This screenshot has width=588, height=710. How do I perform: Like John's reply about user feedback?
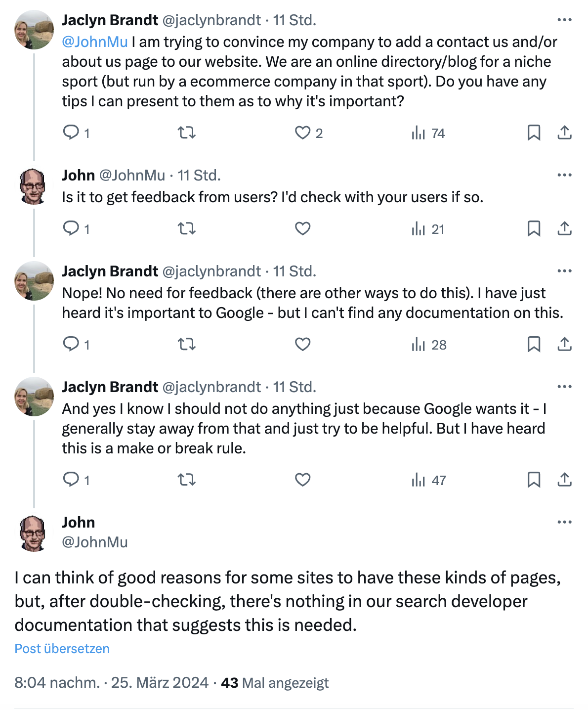302,228
